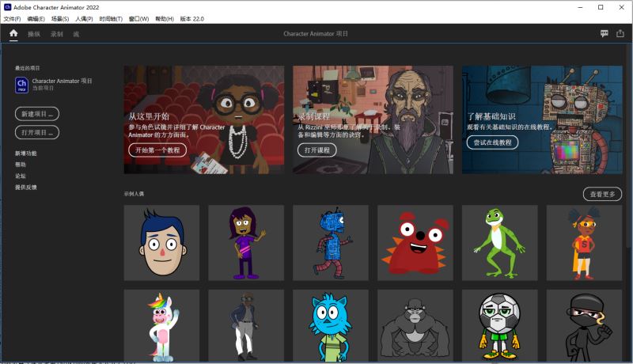The image size is (633, 364).
Task: Switch to the 操纵 workspace tab
Action: tap(34, 34)
